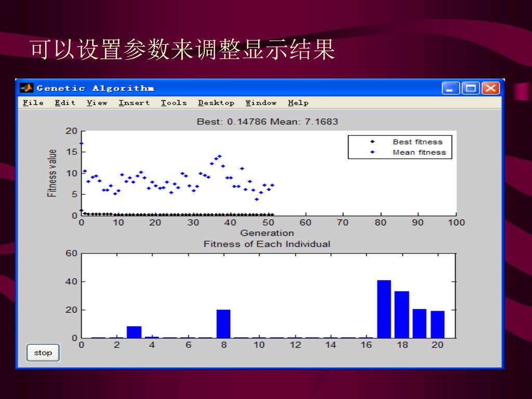Close the Genetic Algorithm window
This screenshot has height=399, width=532.
pyautogui.click(x=490, y=88)
